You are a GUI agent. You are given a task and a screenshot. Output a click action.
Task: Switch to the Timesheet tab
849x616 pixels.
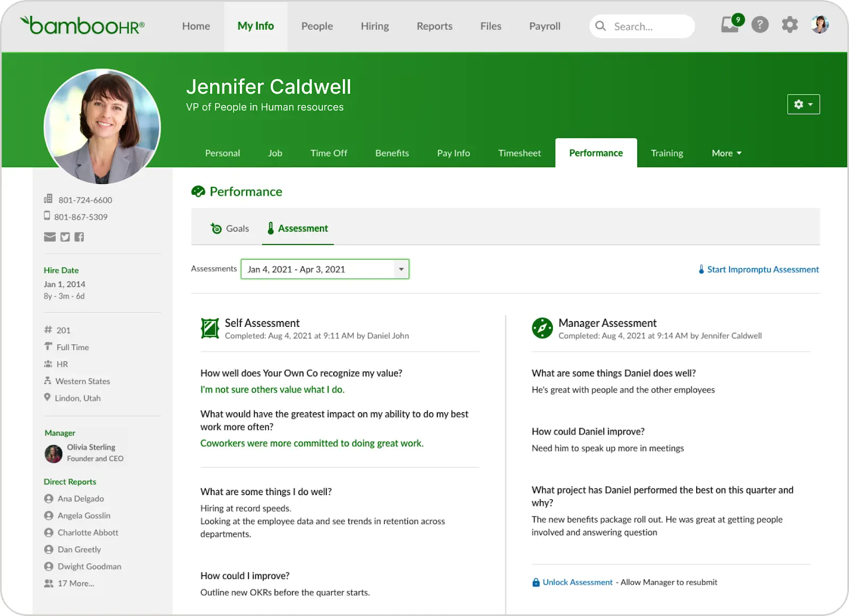tap(519, 153)
